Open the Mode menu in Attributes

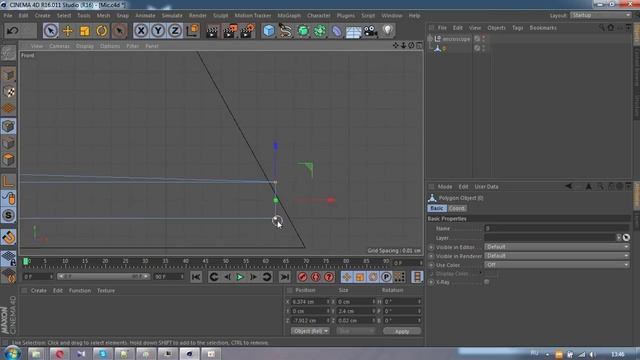[445, 187]
